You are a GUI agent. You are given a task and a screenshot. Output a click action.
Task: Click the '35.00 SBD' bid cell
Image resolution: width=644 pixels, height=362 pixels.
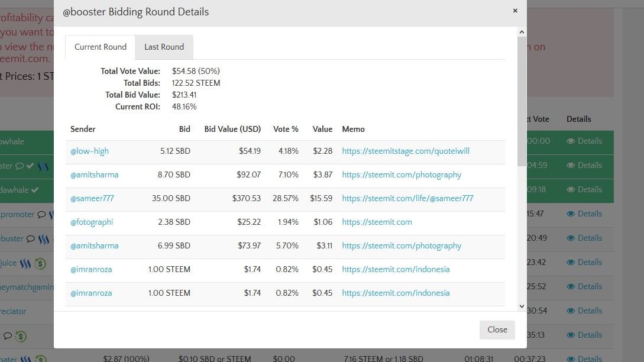(x=171, y=199)
